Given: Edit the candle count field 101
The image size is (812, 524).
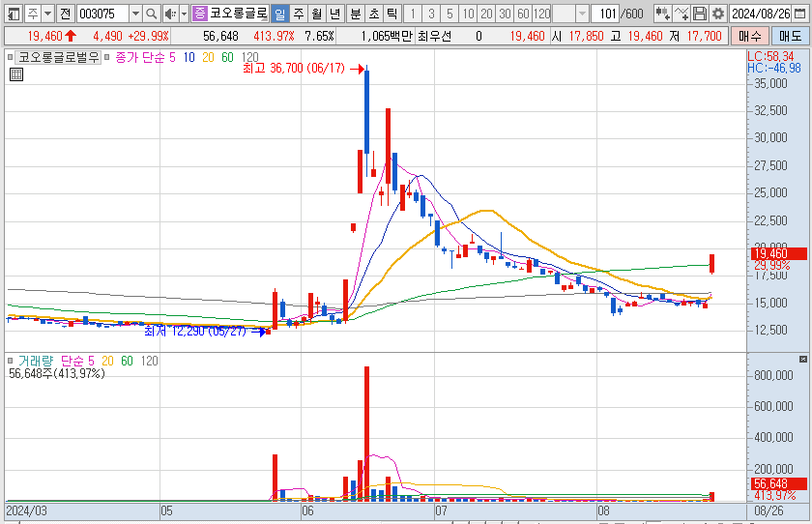Looking at the screenshot, I should 605,14.
